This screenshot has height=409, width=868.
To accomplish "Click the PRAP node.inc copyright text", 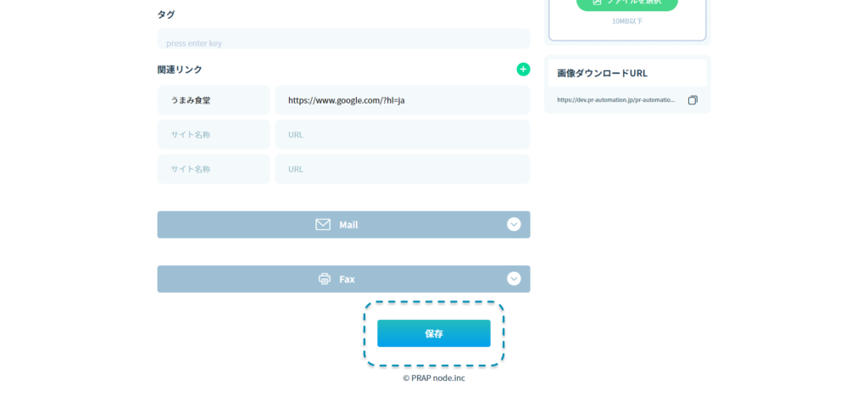I will point(433,378).
